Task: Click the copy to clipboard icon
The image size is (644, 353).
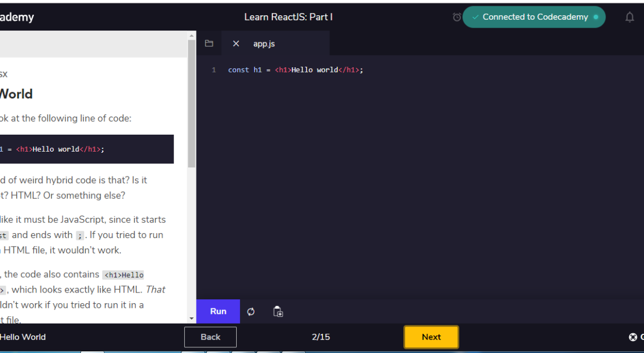Action: click(278, 312)
